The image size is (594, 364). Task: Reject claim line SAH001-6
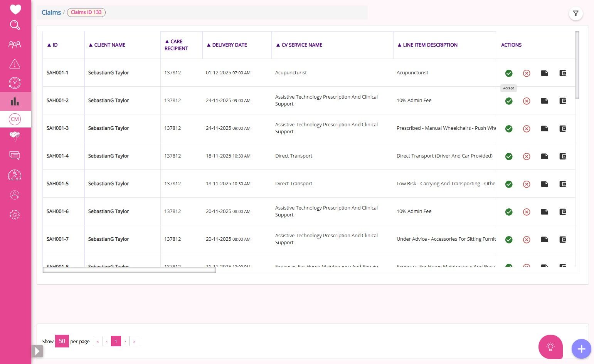pyautogui.click(x=527, y=212)
